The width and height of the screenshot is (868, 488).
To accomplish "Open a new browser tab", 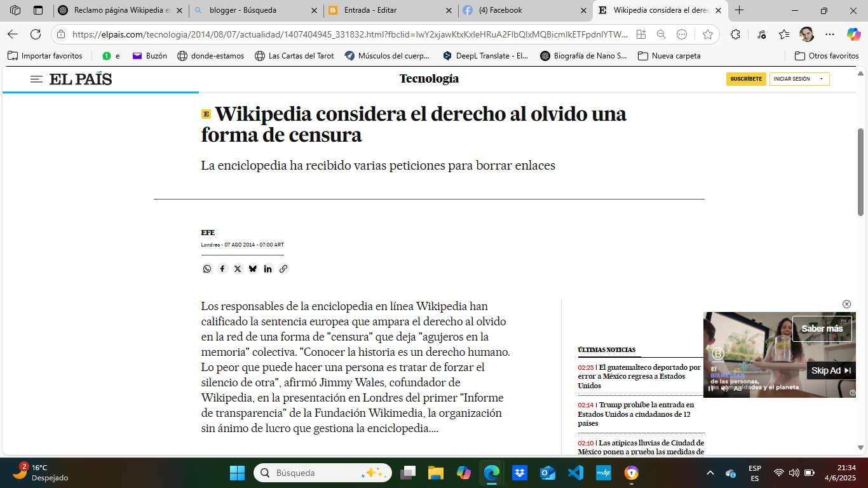I will 739,10.
